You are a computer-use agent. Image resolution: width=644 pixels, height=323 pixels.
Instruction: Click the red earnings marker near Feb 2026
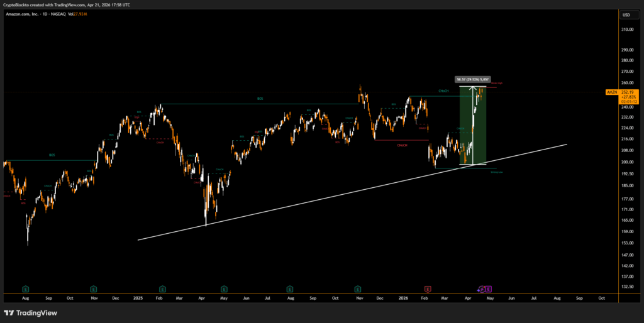click(428, 288)
